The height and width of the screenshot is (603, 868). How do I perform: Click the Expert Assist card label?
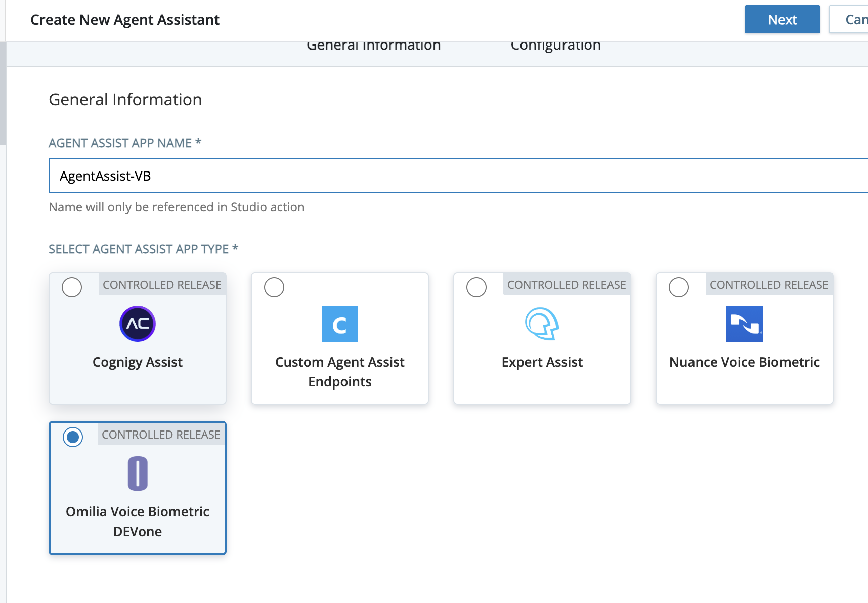pyautogui.click(x=542, y=362)
